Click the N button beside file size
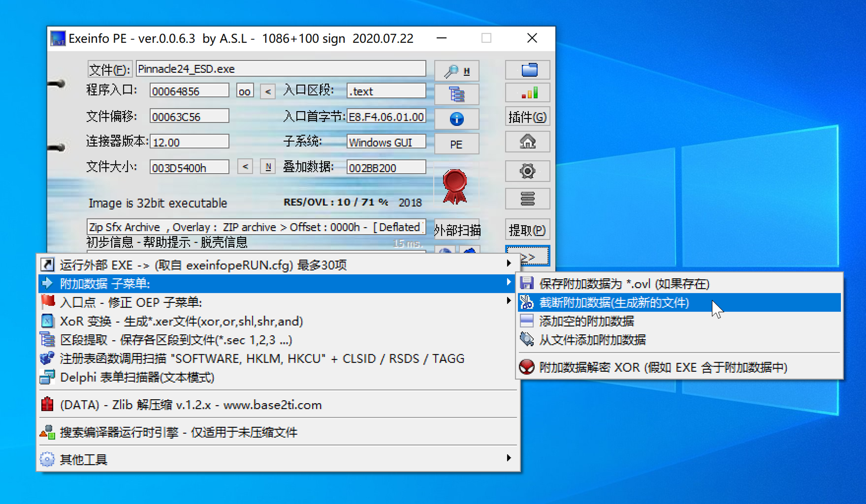Image resolution: width=866 pixels, height=504 pixels. (x=268, y=167)
